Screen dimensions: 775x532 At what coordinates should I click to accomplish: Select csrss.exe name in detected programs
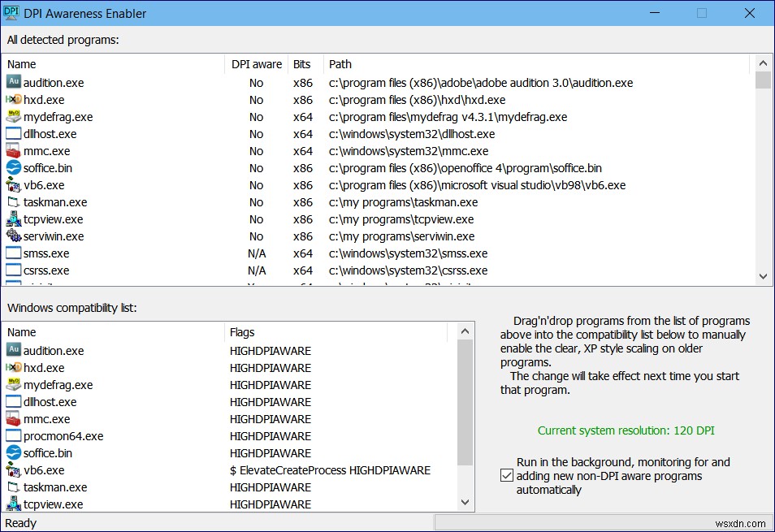click(x=46, y=270)
